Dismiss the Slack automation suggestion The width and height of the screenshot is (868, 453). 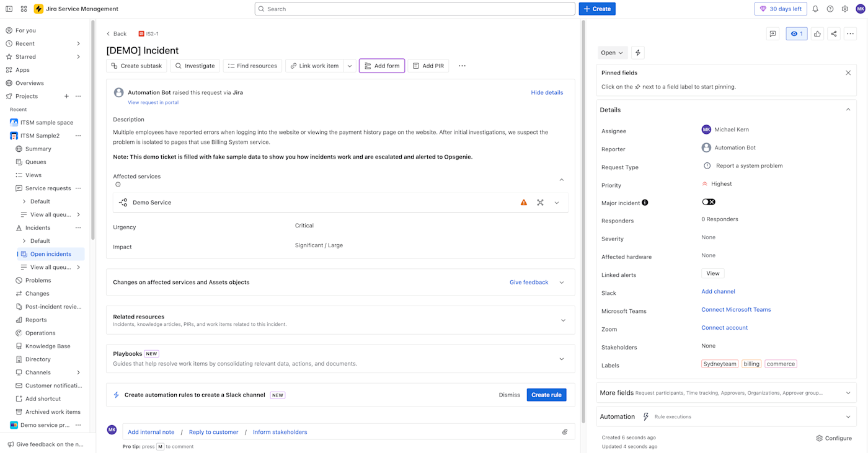tap(509, 395)
